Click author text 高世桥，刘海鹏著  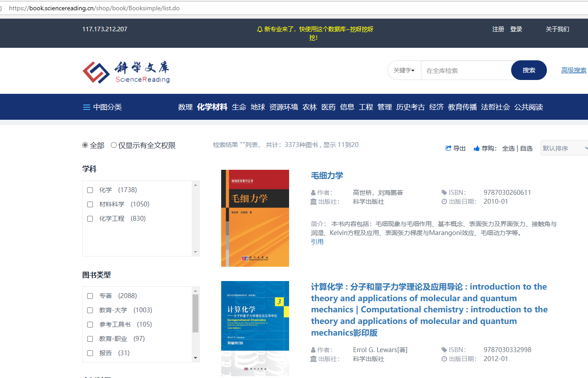pyautogui.click(x=378, y=193)
